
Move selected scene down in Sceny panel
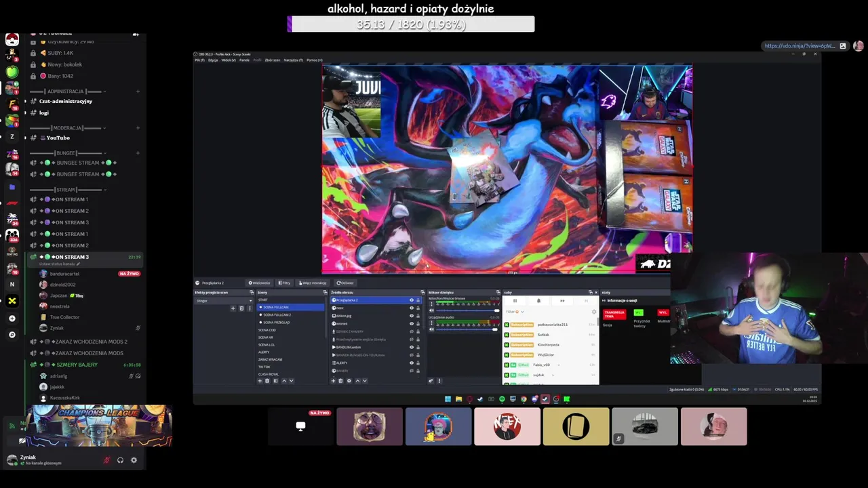point(291,381)
